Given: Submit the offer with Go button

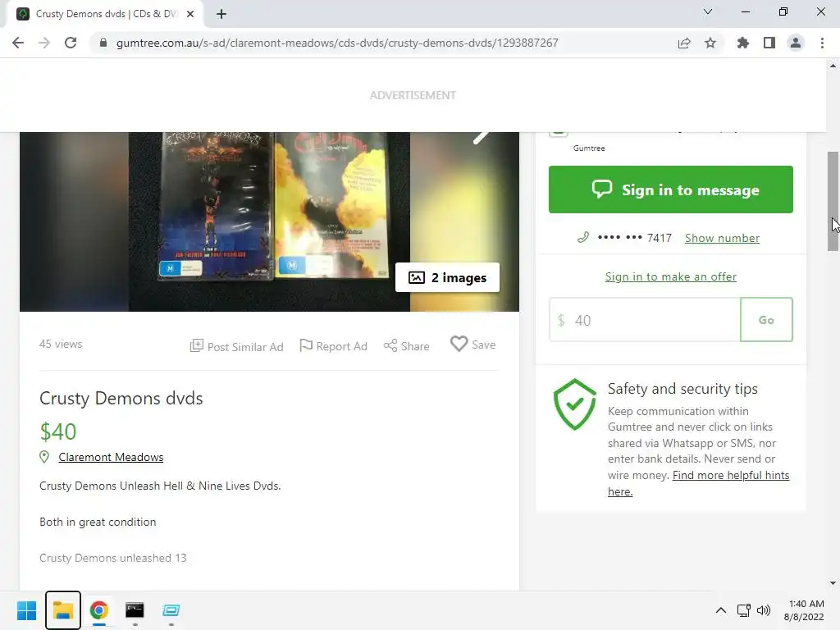Looking at the screenshot, I should click(766, 320).
